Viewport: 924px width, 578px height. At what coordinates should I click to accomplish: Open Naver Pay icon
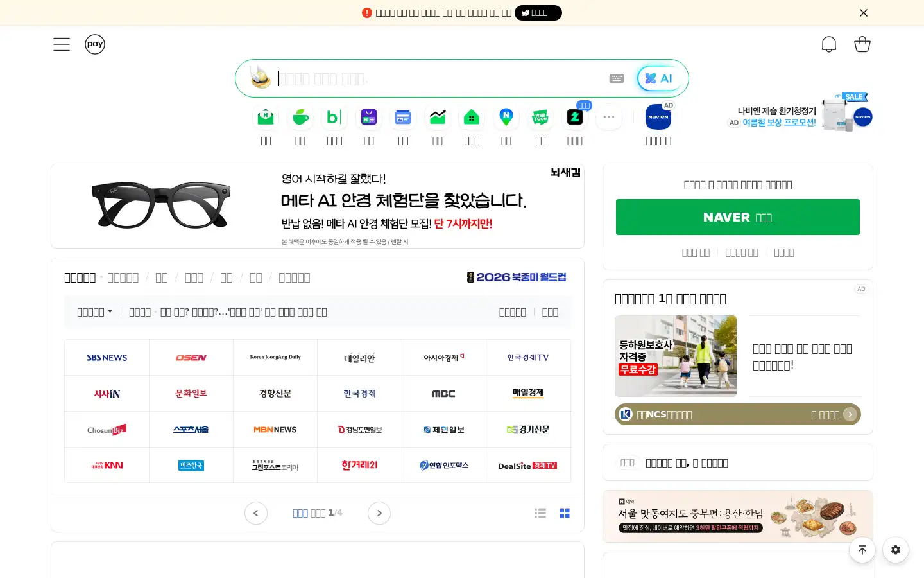pyautogui.click(x=95, y=44)
